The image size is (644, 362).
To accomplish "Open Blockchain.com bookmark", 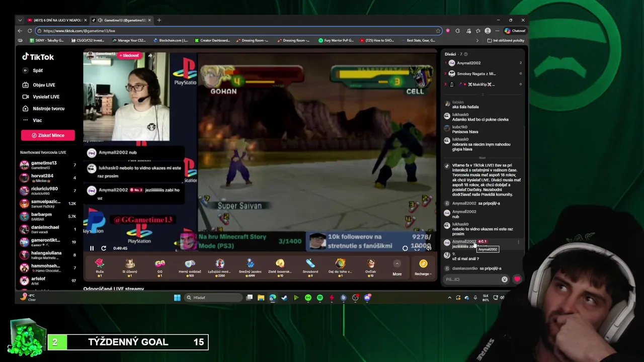I will pos(170,40).
